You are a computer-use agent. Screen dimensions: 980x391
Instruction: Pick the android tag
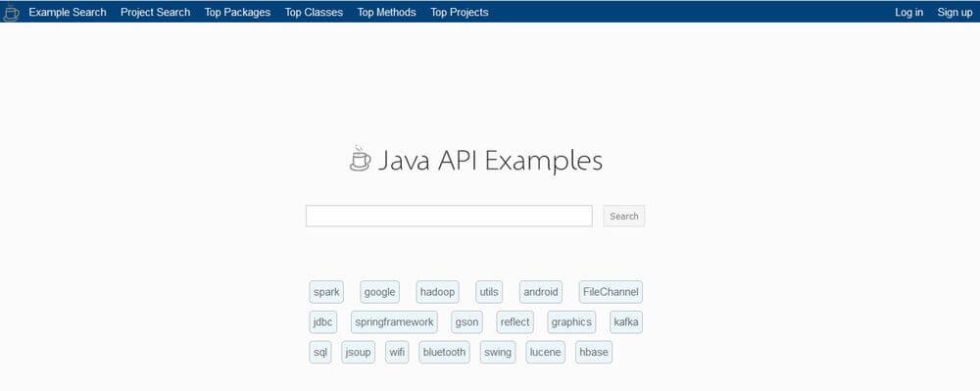(x=541, y=292)
